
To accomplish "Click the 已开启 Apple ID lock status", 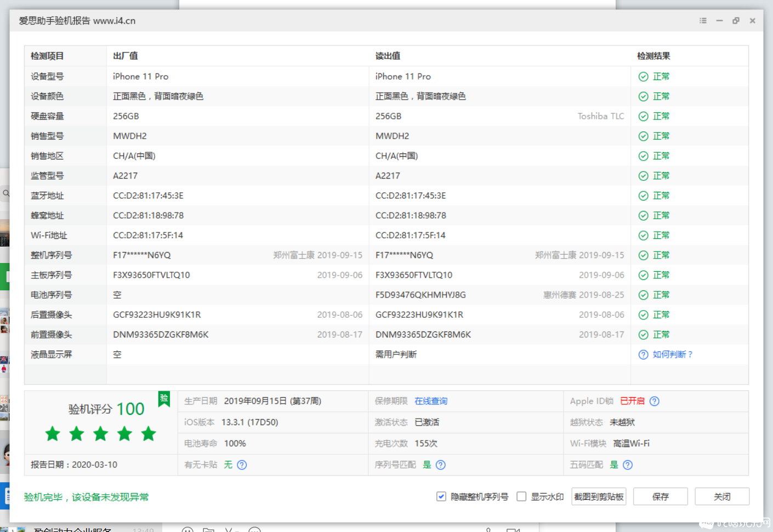I will click(632, 401).
